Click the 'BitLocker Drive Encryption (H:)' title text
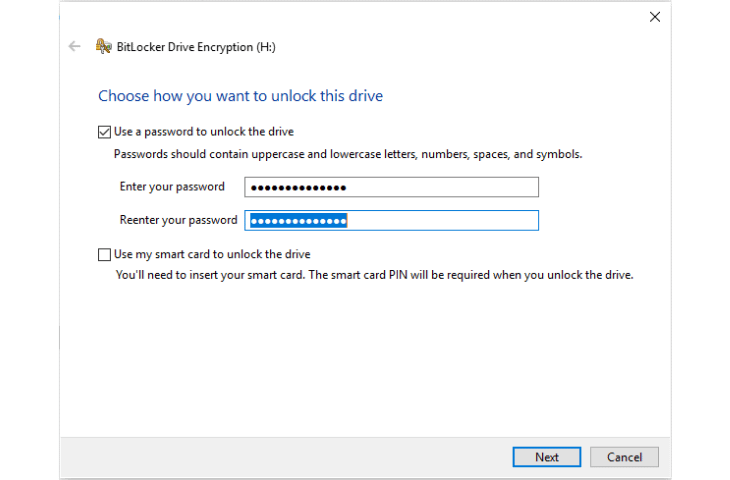This screenshot has height=480, width=730. tap(196, 47)
